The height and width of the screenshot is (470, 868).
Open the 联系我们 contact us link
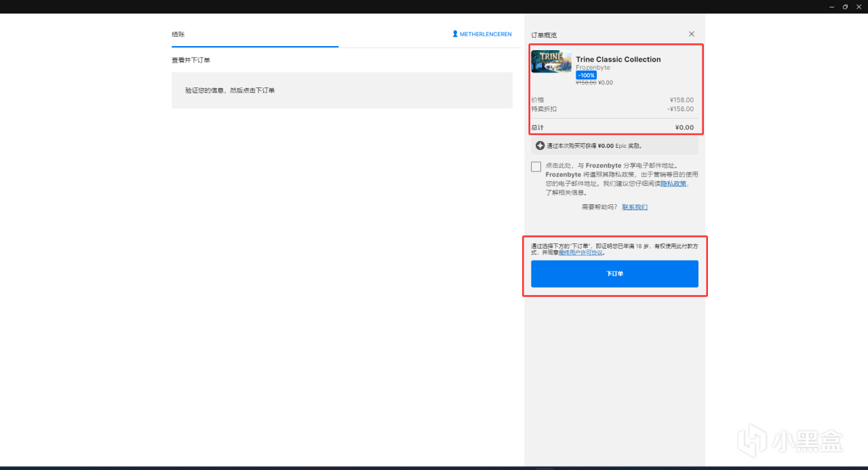pyautogui.click(x=635, y=207)
